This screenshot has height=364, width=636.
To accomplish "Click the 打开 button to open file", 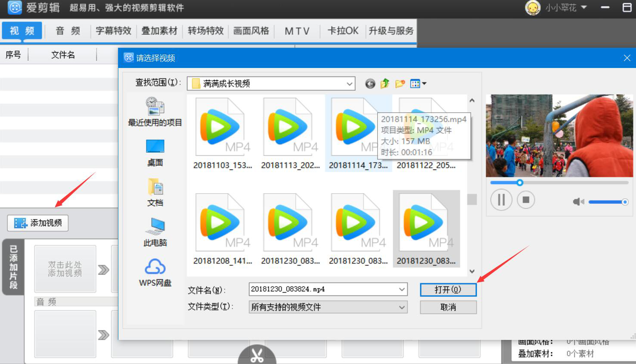I will [x=448, y=290].
